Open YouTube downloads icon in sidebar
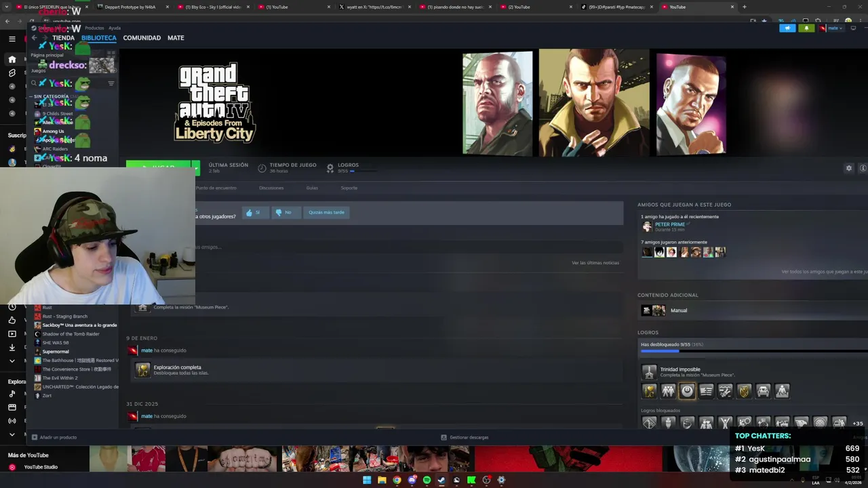Screen dimensions: 868x488 click(x=12, y=347)
